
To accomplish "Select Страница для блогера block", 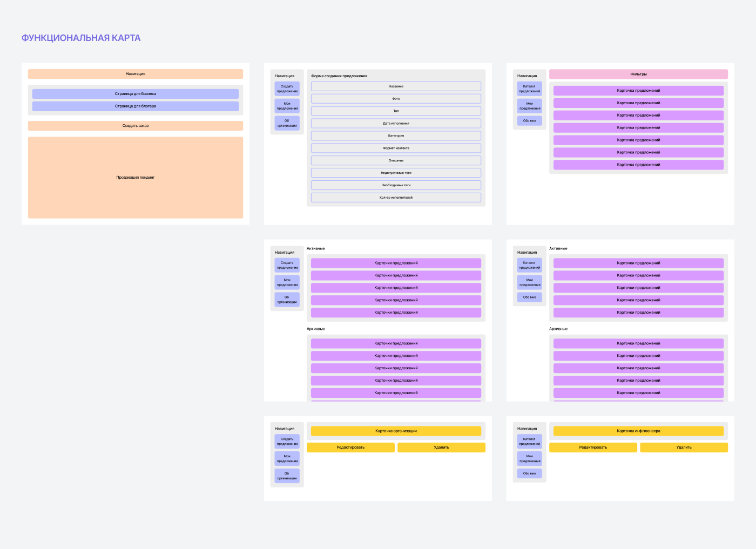I will 135,106.
